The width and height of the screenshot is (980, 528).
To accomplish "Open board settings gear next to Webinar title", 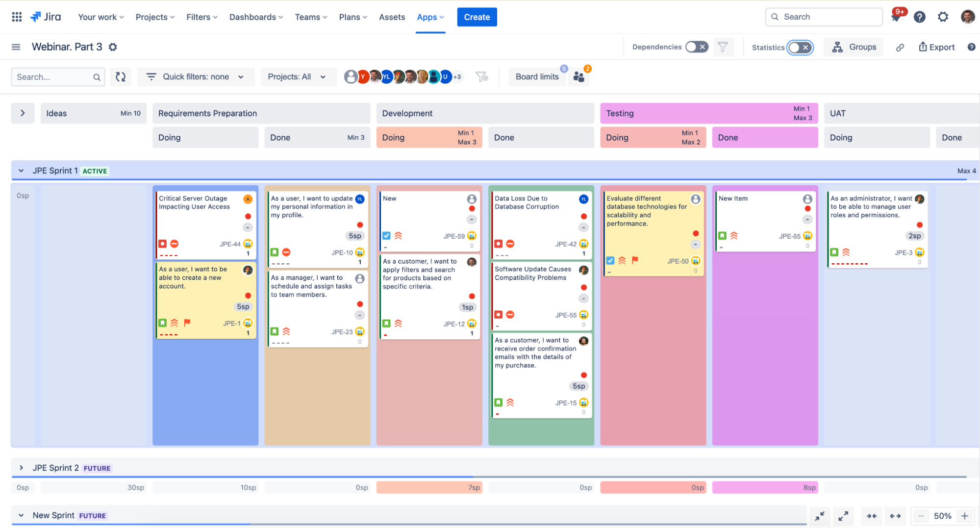I will pyautogui.click(x=113, y=47).
